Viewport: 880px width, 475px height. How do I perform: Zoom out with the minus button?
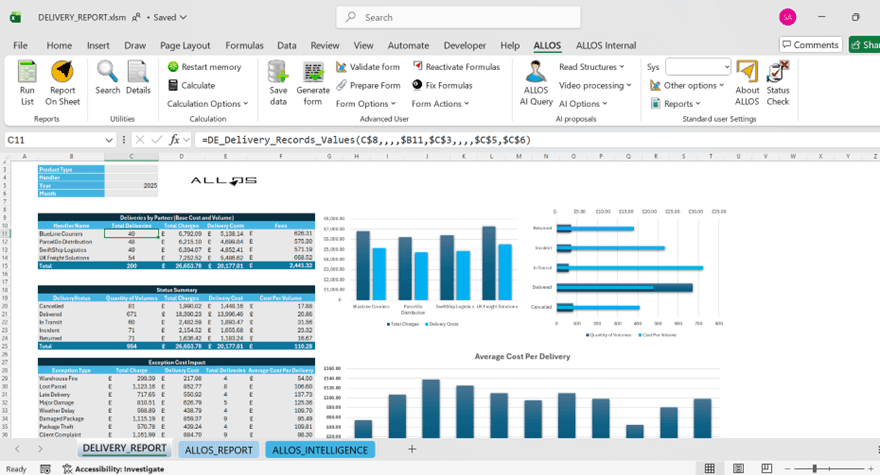pyautogui.click(x=787, y=468)
